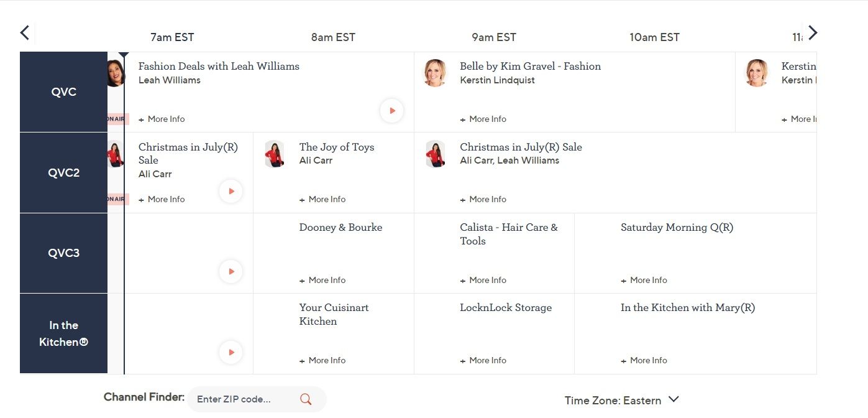Select the In the Kitchen channel tab
Screen dimensions: 868x418
(x=63, y=333)
